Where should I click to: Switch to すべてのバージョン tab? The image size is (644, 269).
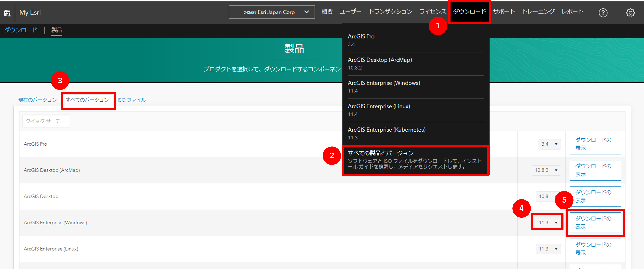(87, 100)
